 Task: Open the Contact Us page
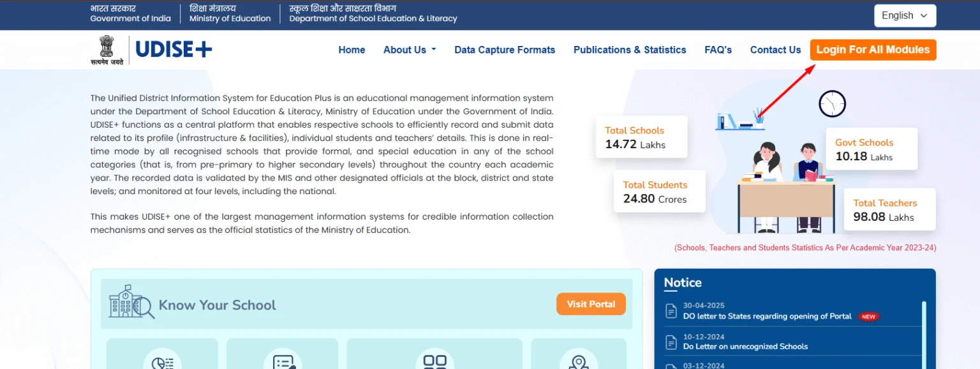775,50
